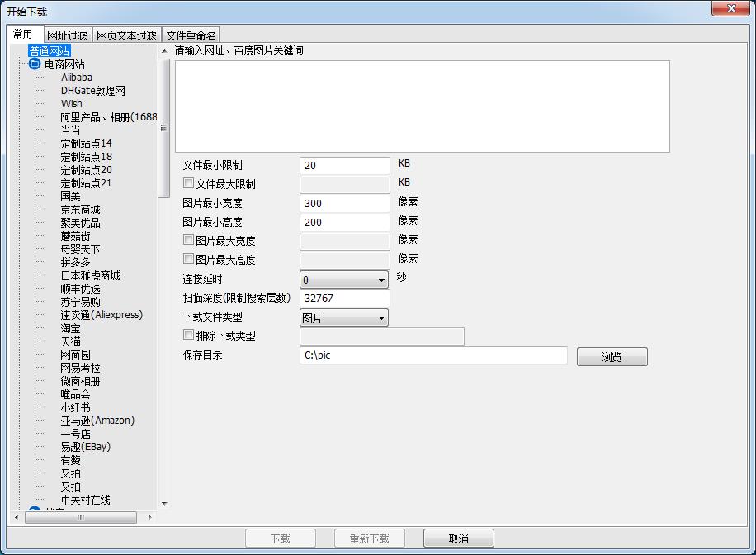Image resolution: width=756 pixels, height=555 pixels.
Task: Tick the 图片最大高度 checkbox
Action: [x=189, y=259]
